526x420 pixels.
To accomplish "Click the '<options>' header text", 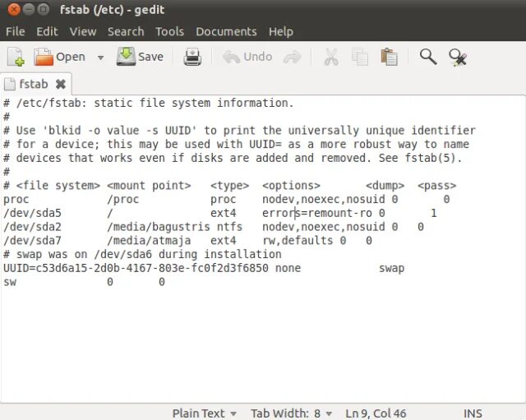I will pos(291,186).
